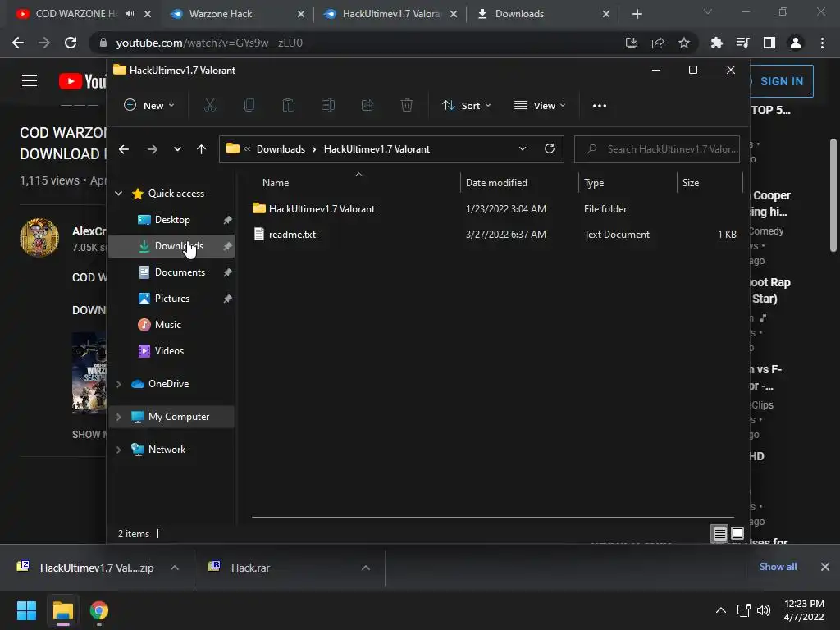840x630 pixels.
Task: Click Downloads breadcrumb in address bar
Action: point(281,149)
